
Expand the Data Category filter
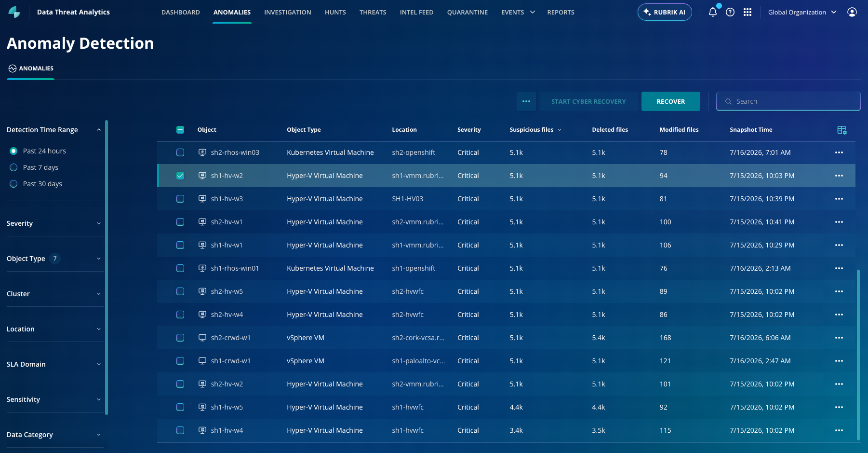99,435
